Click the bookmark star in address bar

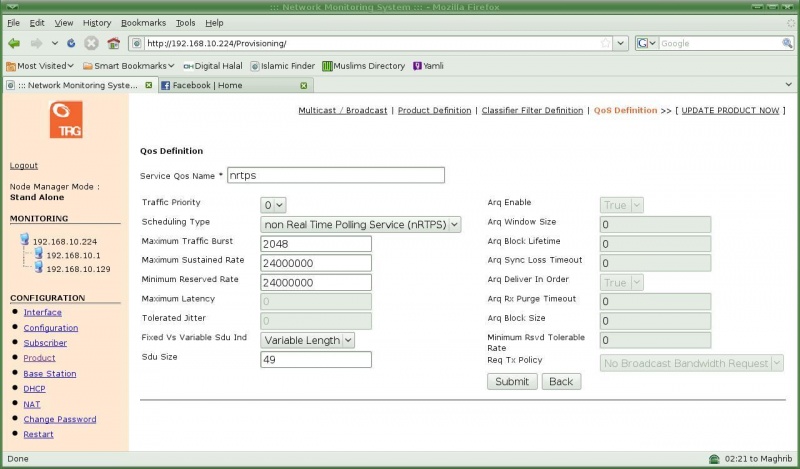point(605,44)
